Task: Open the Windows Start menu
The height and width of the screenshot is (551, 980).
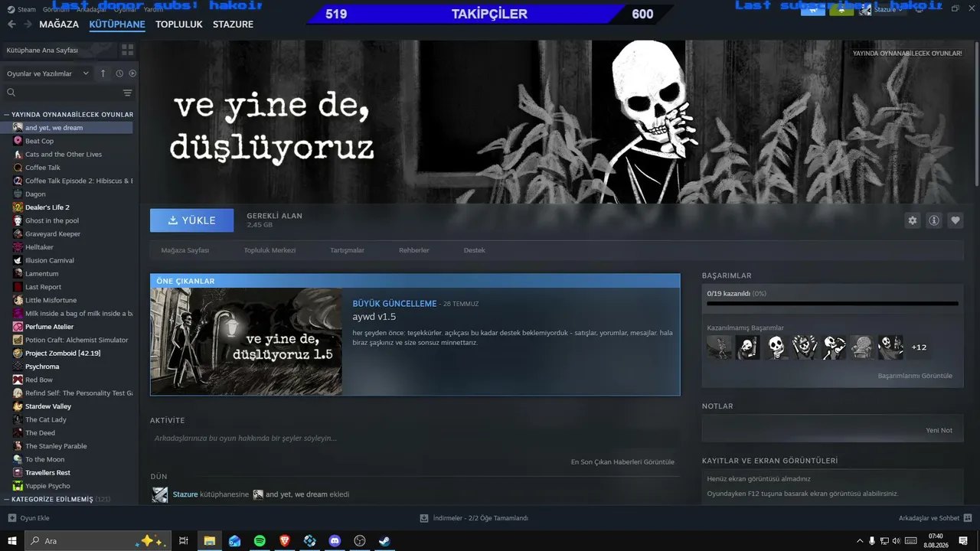Action: (12, 541)
